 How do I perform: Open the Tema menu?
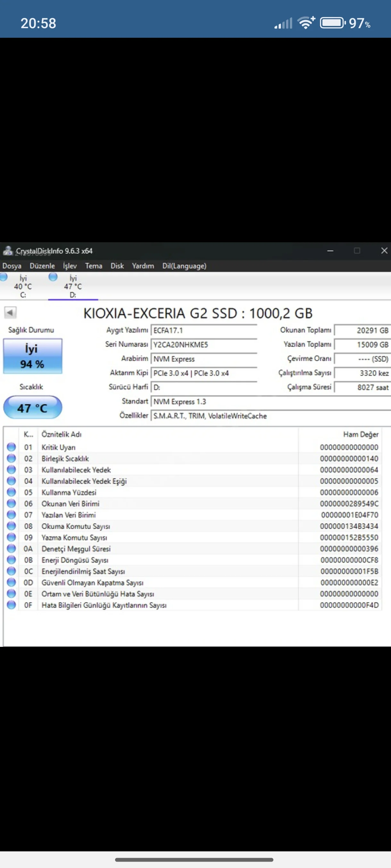(x=94, y=266)
